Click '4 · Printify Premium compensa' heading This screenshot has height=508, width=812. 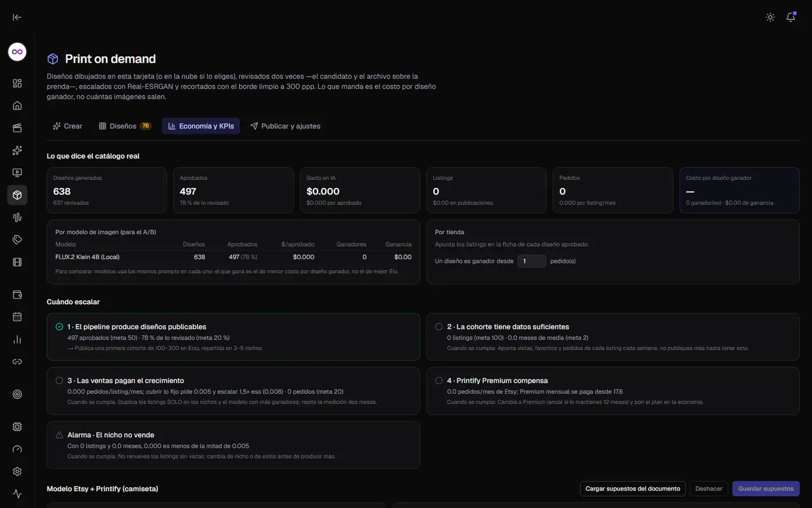tap(497, 381)
